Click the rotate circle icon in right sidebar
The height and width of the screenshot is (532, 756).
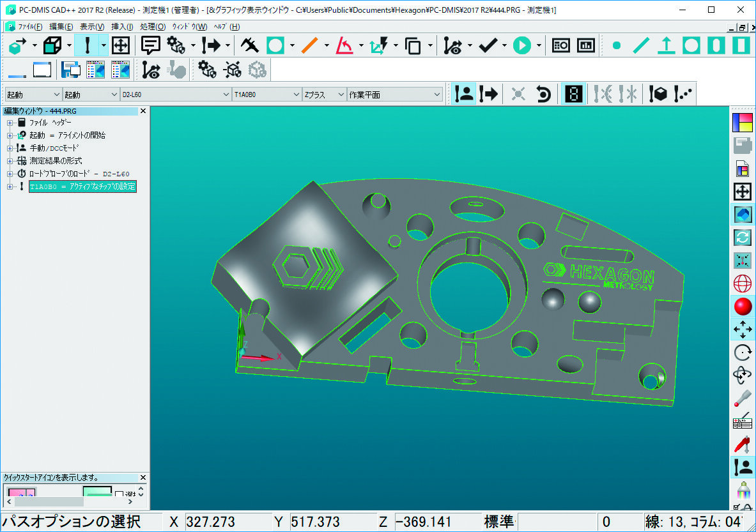coord(743,353)
